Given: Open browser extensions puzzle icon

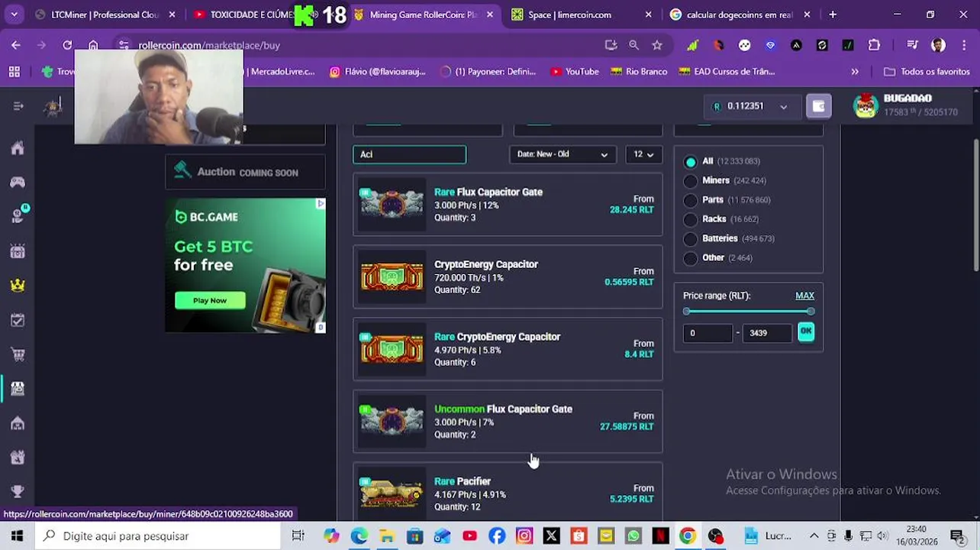Looking at the screenshot, I should [875, 45].
